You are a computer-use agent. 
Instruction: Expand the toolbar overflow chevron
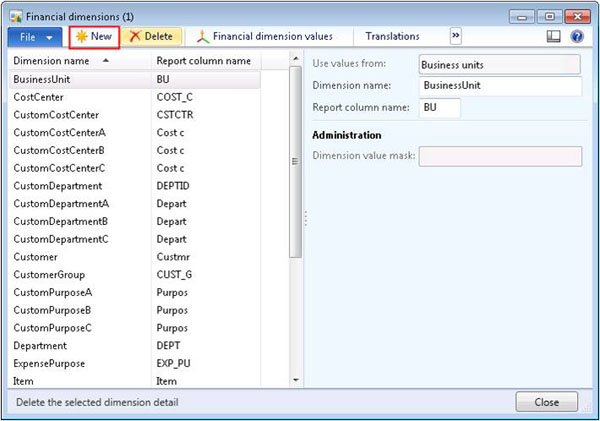[456, 36]
